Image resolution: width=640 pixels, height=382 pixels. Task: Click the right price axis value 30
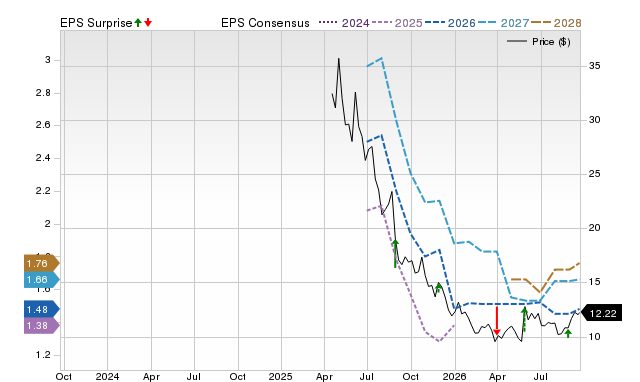click(x=594, y=120)
